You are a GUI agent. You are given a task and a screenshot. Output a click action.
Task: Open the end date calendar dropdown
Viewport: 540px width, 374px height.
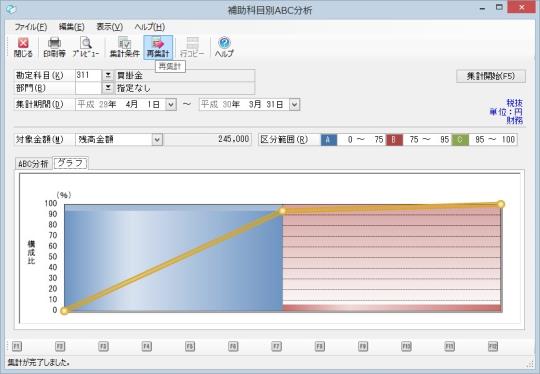point(294,104)
